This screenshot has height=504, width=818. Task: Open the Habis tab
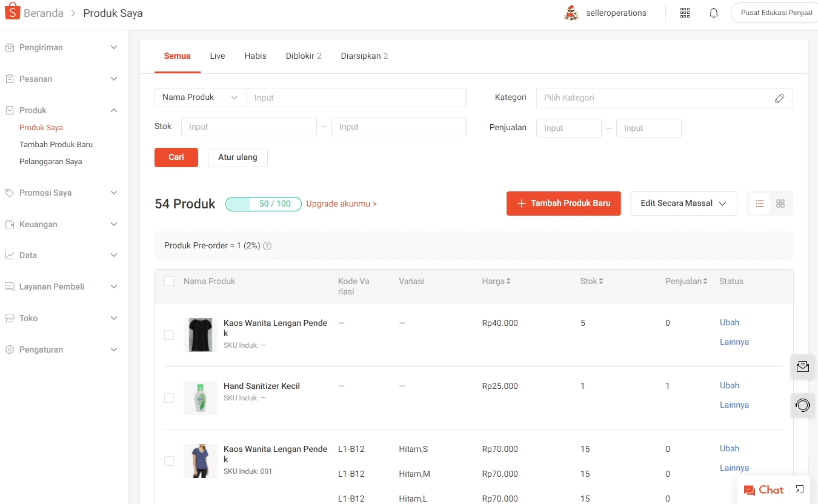(x=255, y=56)
